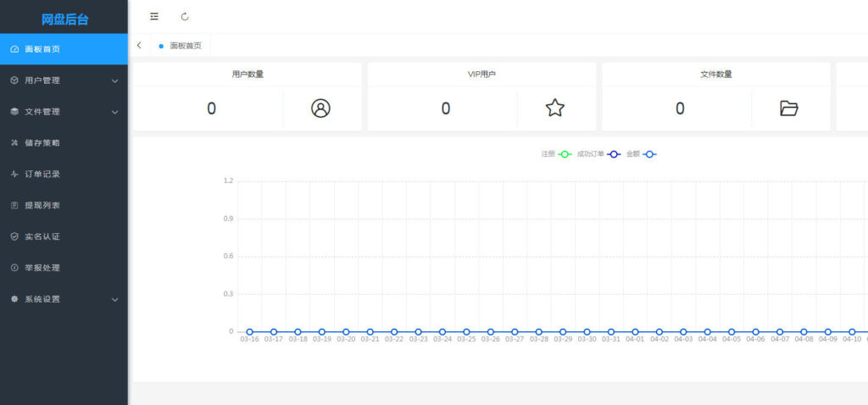Click the user avatar icon in 用户数量 card
This screenshot has width=868, height=405.
320,108
